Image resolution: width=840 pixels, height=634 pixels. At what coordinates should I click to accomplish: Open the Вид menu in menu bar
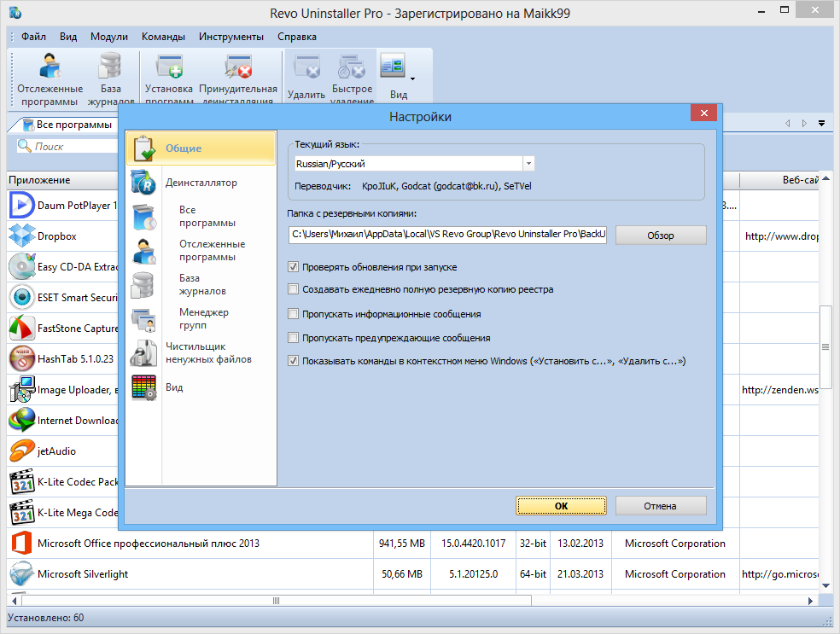[68, 37]
